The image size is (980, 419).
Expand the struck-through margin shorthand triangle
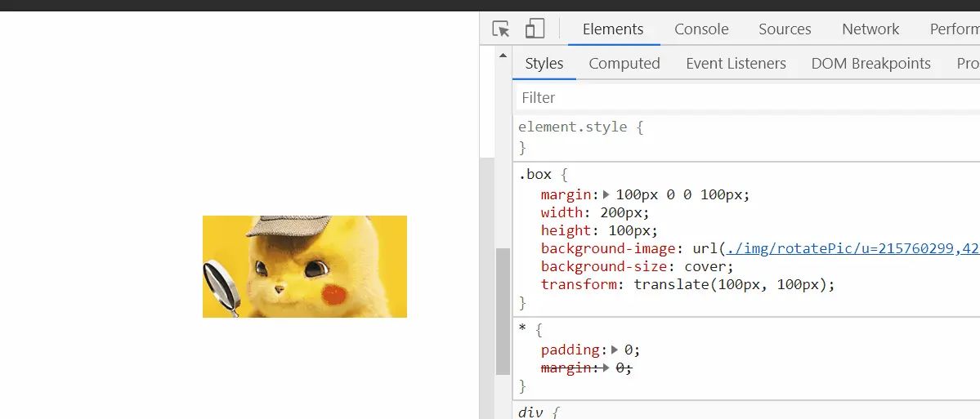pos(606,368)
